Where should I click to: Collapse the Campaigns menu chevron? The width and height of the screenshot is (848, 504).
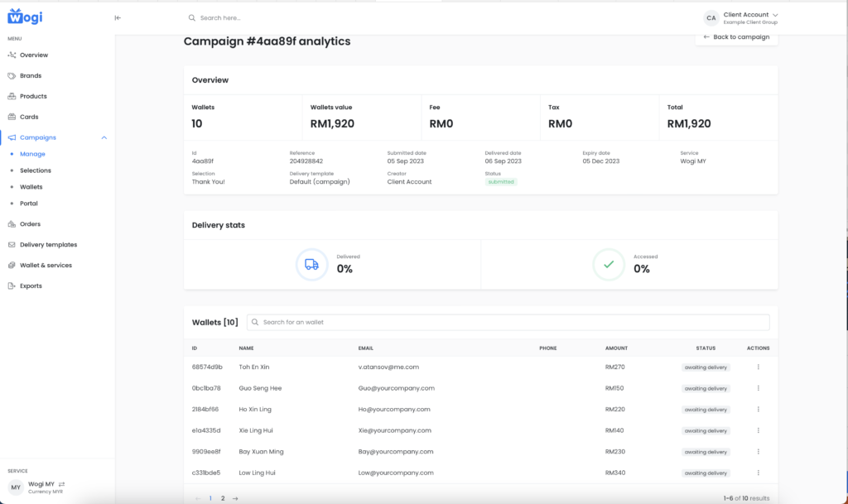104,137
